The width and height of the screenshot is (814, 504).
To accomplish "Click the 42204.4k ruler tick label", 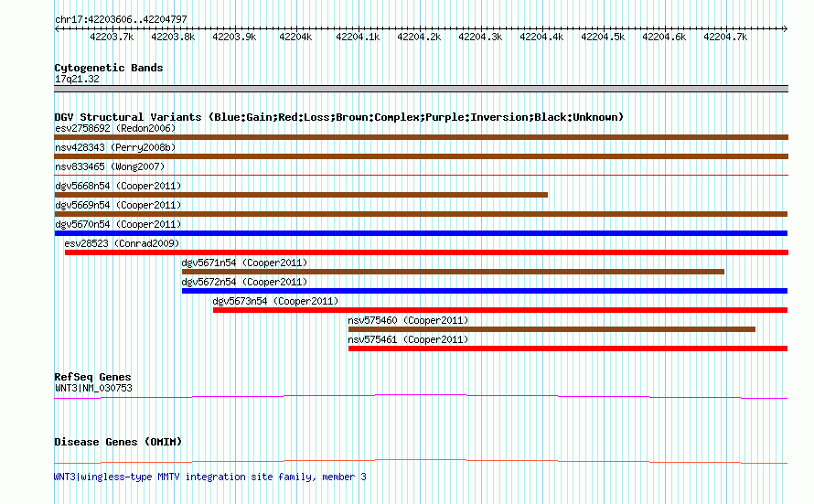I will 541,37.
